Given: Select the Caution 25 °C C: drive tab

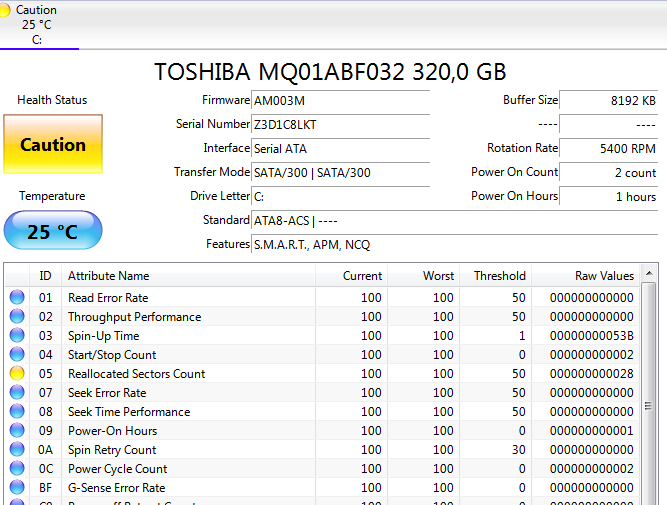Looking at the screenshot, I should click(x=37, y=24).
